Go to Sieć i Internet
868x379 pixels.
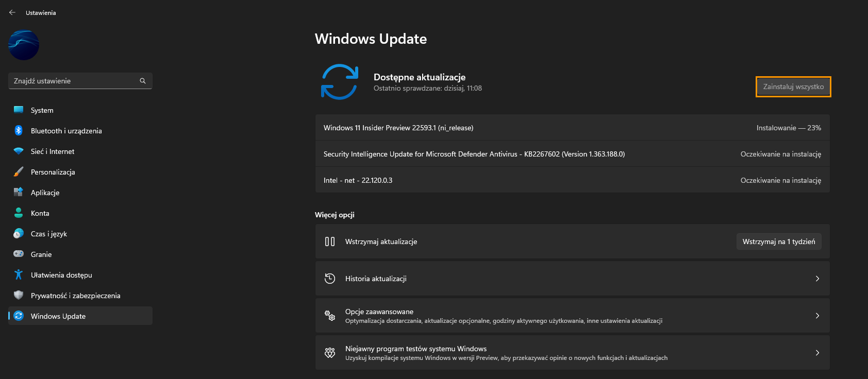click(x=80, y=151)
